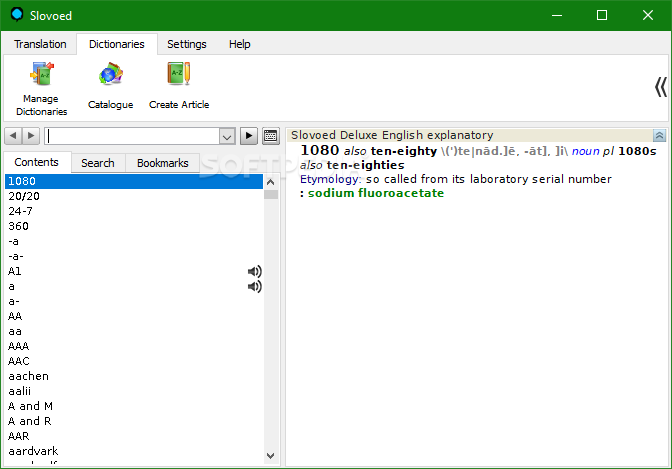This screenshot has height=469, width=672.
Task: Go back with the left arrow button
Action: 13,136
